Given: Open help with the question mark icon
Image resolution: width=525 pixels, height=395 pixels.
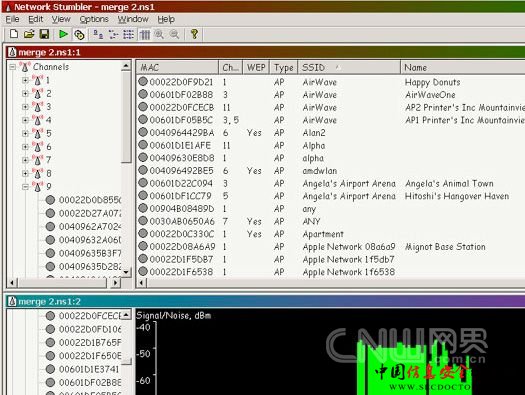Looking at the screenshot, I should [194, 34].
